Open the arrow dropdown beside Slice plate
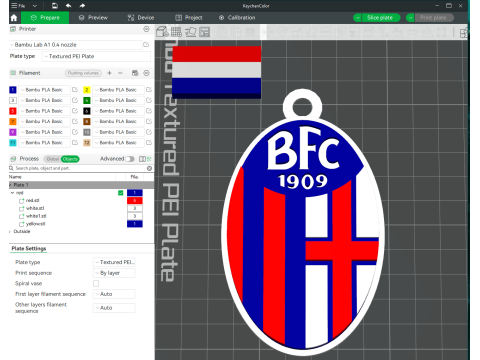Viewport: 480px width, 360px height. (357, 18)
